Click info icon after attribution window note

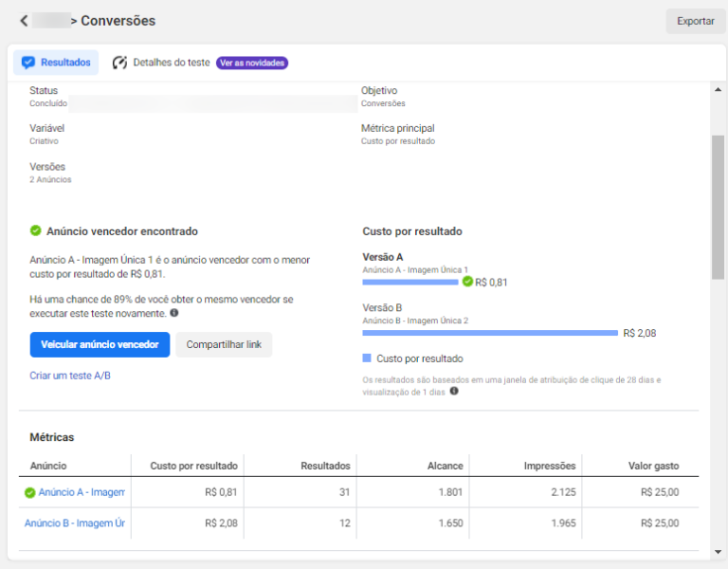(454, 391)
